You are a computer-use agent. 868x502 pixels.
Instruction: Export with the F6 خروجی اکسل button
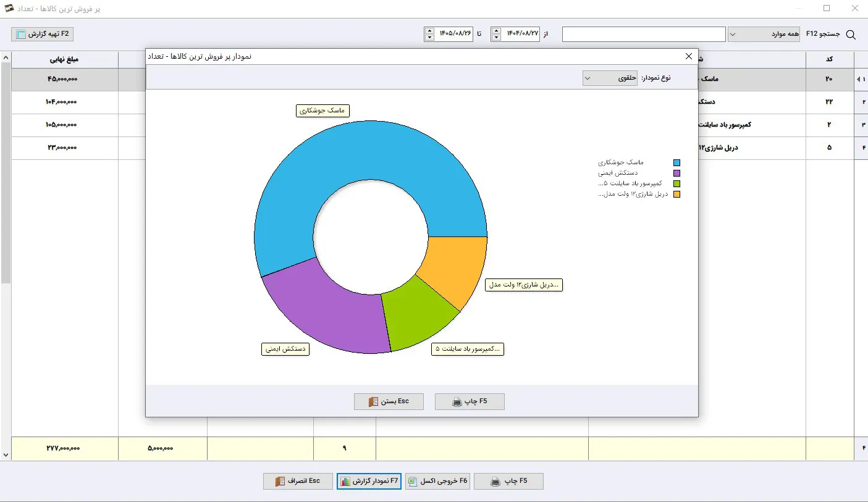438,481
